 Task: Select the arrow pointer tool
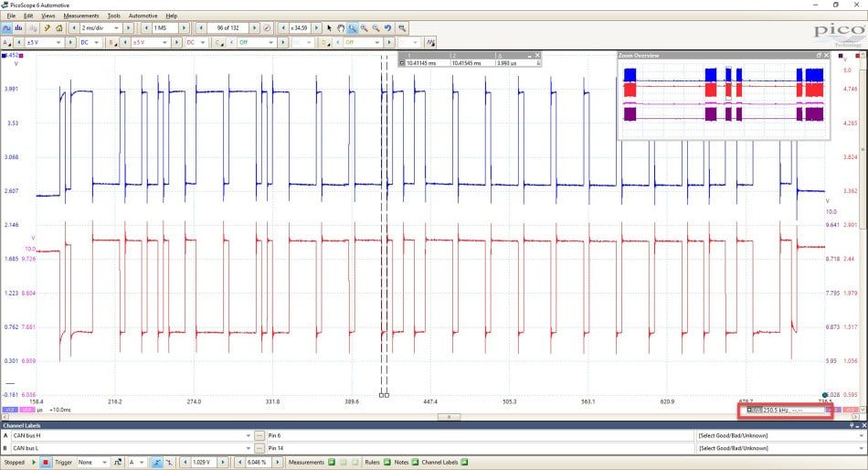pos(329,27)
